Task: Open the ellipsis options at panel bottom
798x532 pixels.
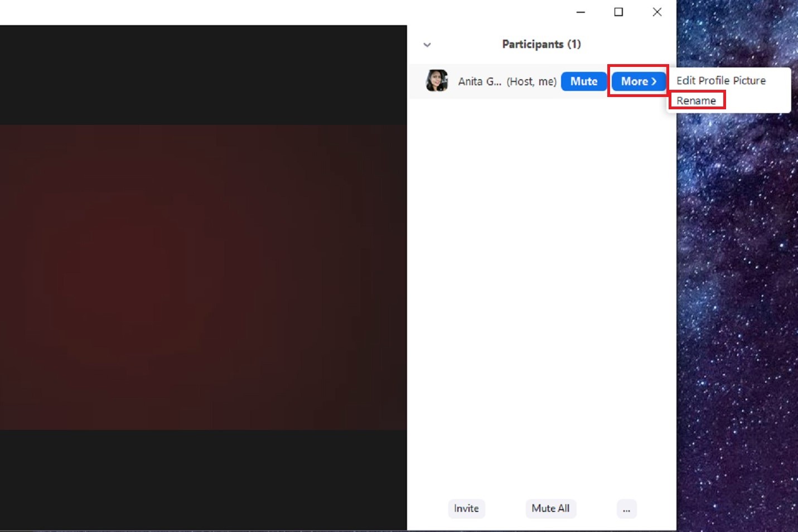Action: coord(627,509)
